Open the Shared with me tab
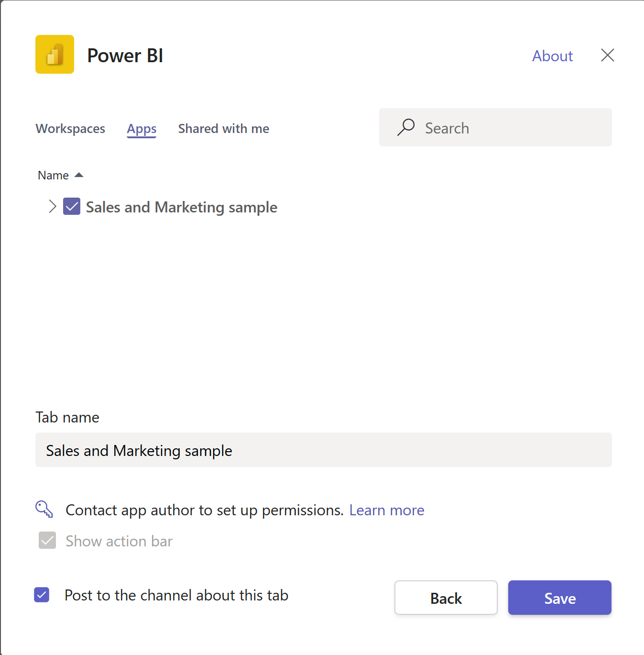This screenshot has height=655, width=644. pos(223,128)
